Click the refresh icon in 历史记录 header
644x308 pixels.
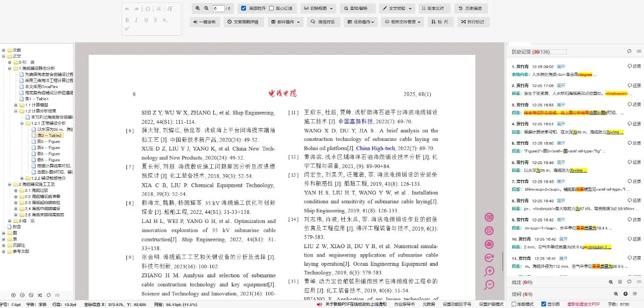click(629, 51)
